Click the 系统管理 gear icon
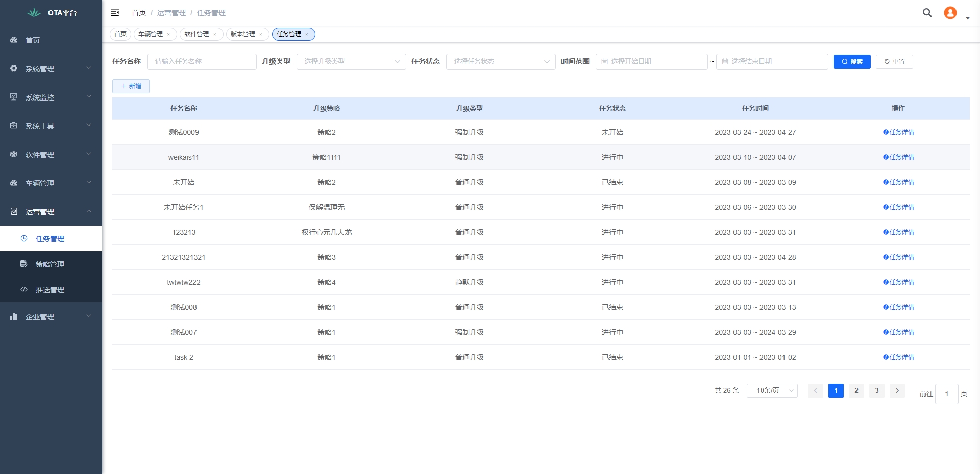980x474 pixels. [14, 68]
